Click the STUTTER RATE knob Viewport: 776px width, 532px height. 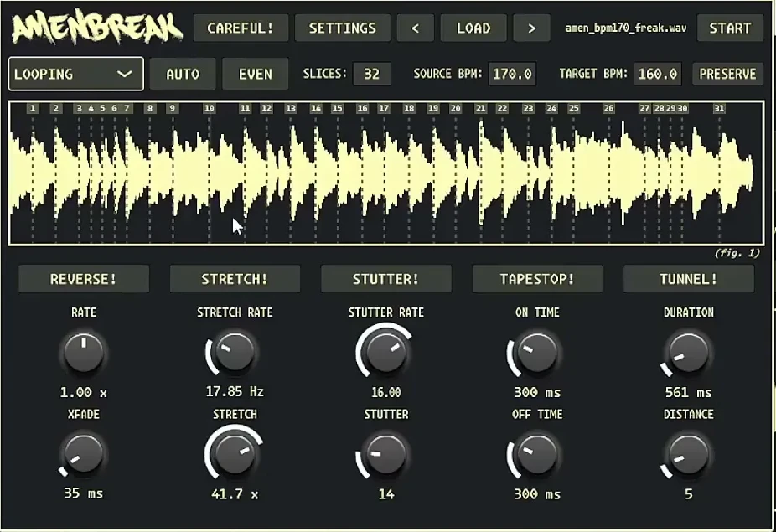click(386, 353)
